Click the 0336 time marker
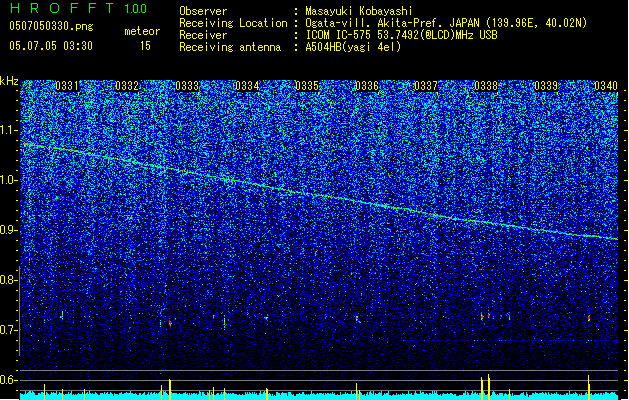Image resolution: width=629 pixels, height=400 pixels. pos(367,86)
